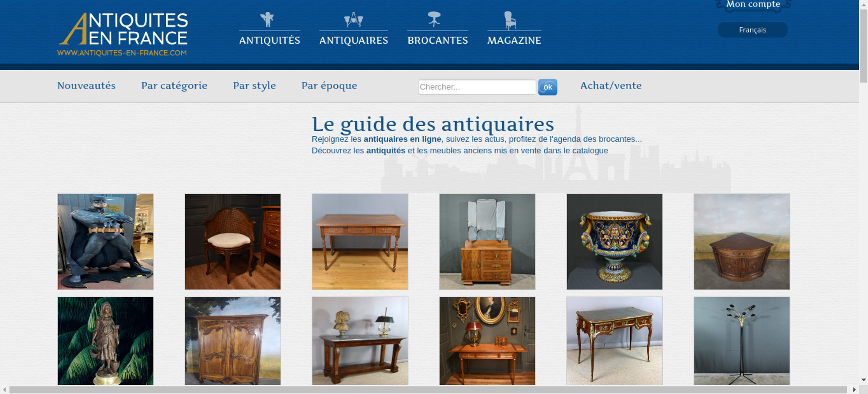View the blue majolica urn thumbnail
868x394 pixels.
(615, 242)
